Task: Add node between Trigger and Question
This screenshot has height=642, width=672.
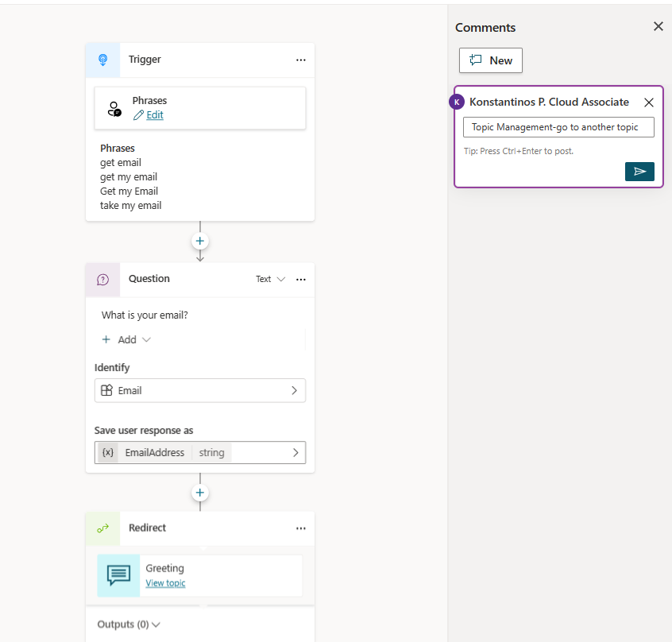Action: tap(200, 241)
